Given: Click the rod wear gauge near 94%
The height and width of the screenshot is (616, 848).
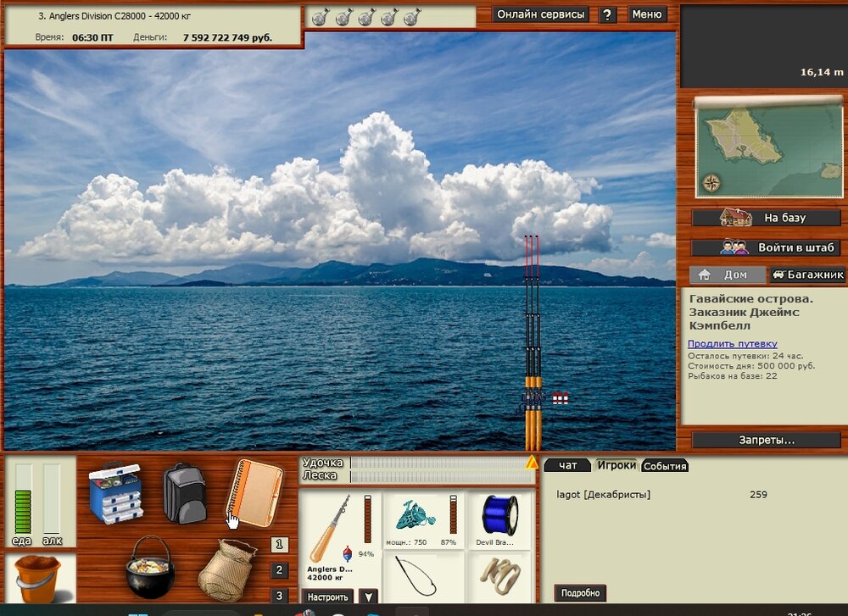Looking at the screenshot, I should click(x=368, y=519).
